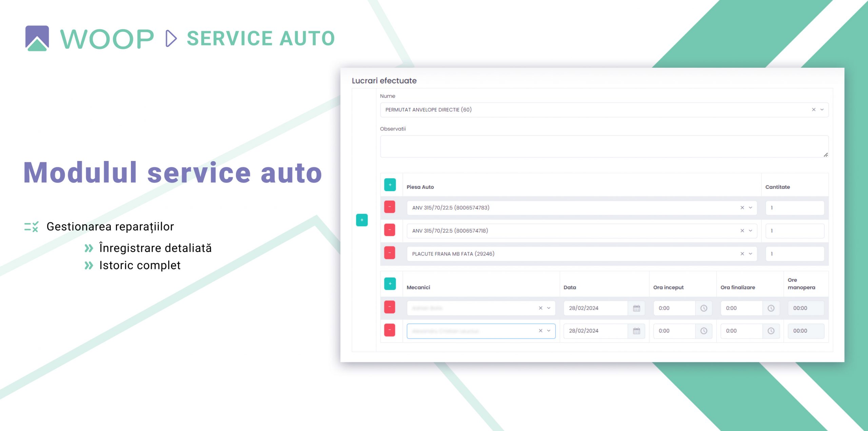Clear the PERMUTAT ANVELOPE DIRECTIE selection

pos(814,109)
